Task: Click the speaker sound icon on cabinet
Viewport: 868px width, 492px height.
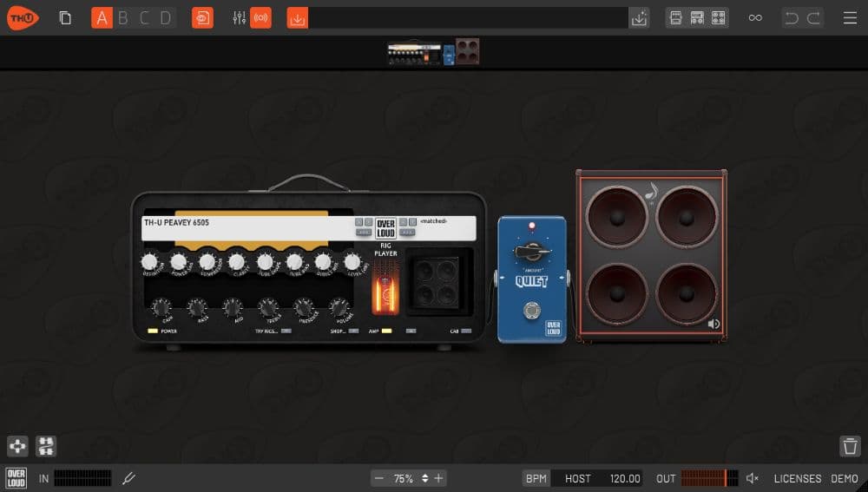Action: coord(713,324)
